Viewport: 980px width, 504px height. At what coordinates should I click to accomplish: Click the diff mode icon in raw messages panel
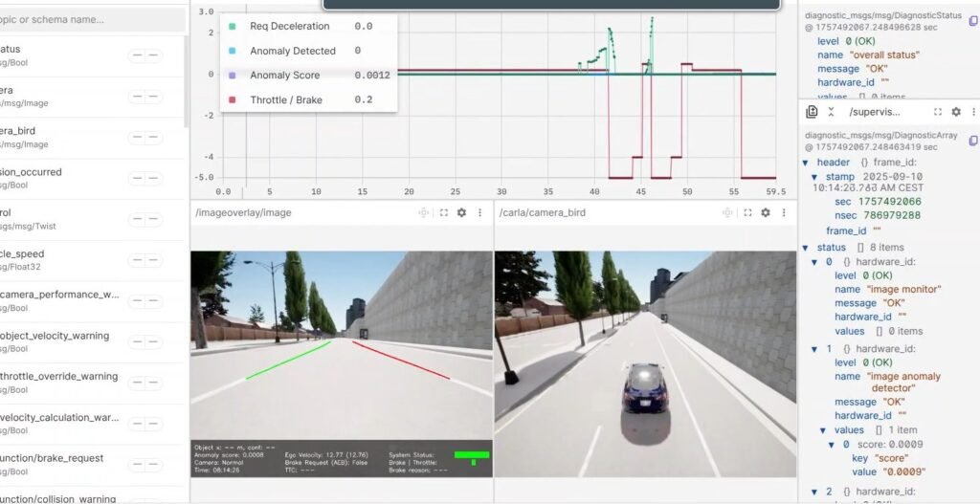tap(812, 112)
